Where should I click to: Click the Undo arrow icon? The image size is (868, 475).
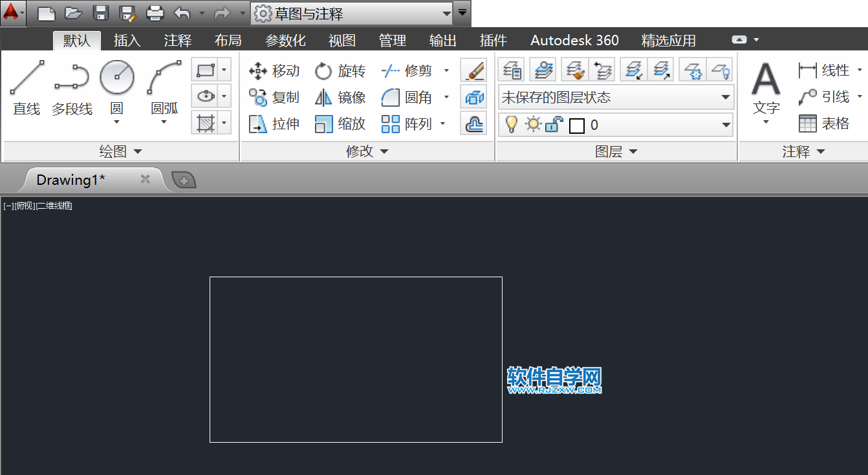182,13
